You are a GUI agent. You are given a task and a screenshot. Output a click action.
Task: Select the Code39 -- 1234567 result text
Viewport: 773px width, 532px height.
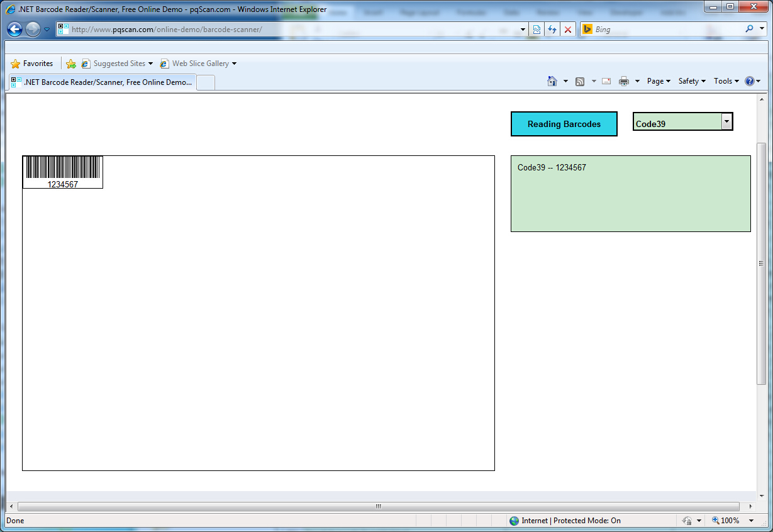tap(552, 167)
